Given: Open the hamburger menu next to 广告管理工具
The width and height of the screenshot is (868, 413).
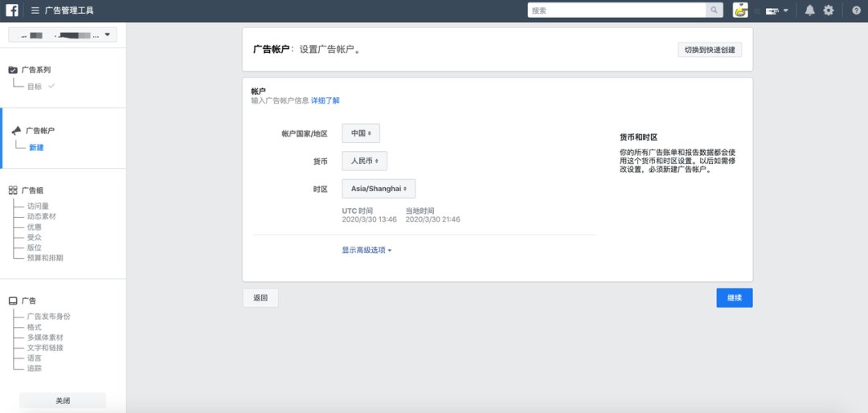Looking at the screenshot, I should point(35,10).
